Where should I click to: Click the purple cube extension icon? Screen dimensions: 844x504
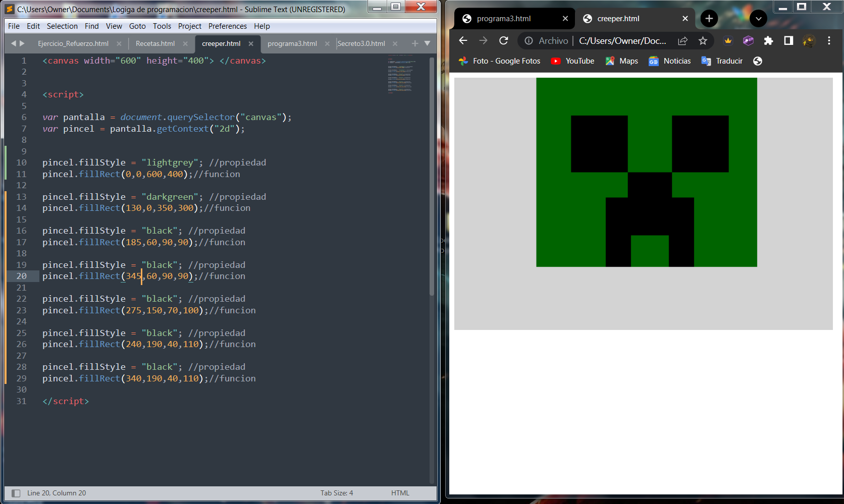748,41
